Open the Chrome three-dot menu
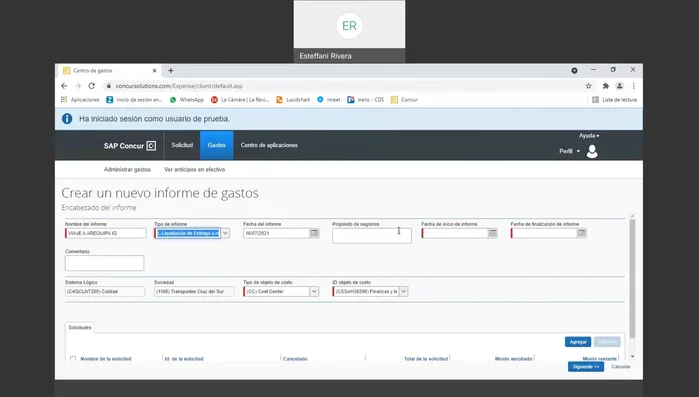 pyautogui.click(x=633, y=86)
